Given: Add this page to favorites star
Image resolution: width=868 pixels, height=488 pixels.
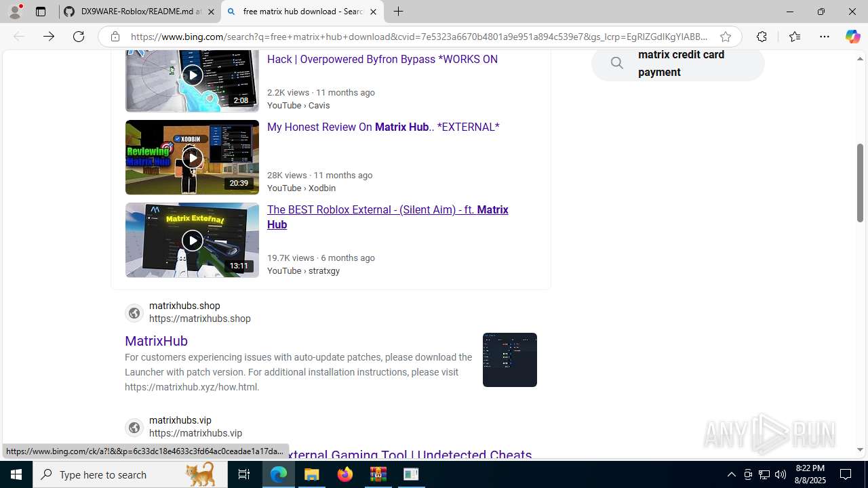Looking at the screenshot, I should tap(726, 37).
